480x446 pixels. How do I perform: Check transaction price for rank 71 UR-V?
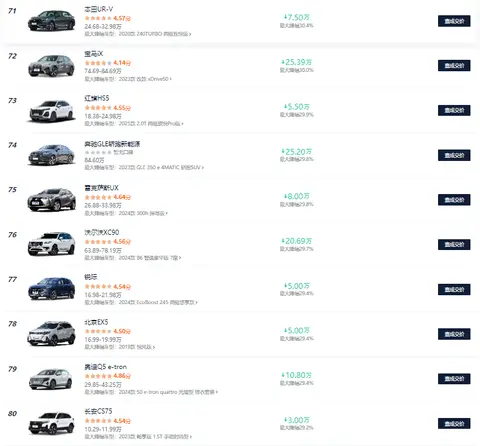(x=454, y=21)
